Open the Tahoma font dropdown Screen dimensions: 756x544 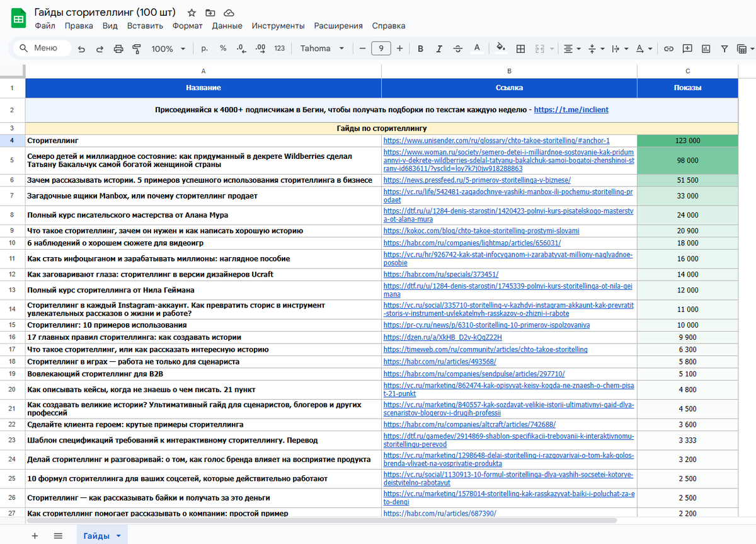(322, 49)
